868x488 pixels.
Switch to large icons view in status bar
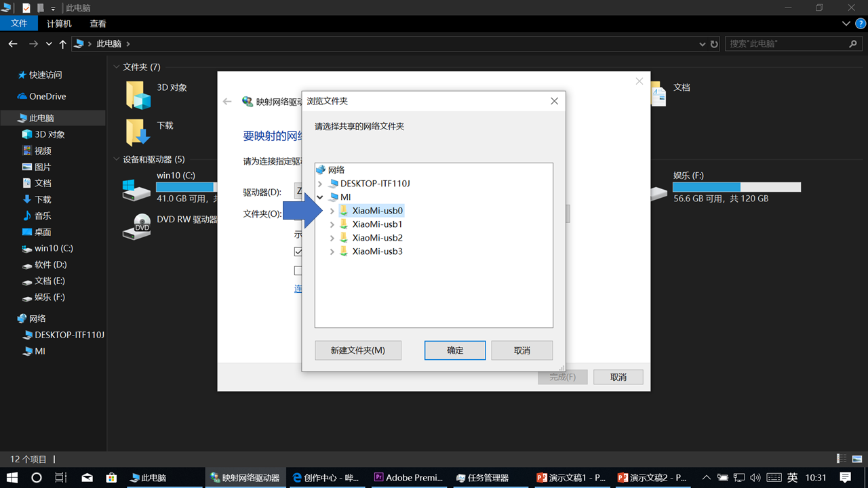click(x=856, y=459)
